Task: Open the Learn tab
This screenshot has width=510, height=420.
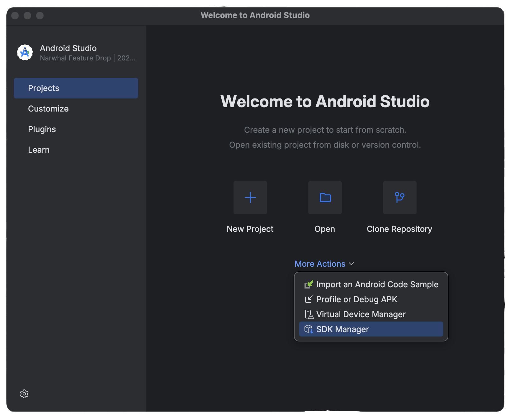Action: (76, 150)
